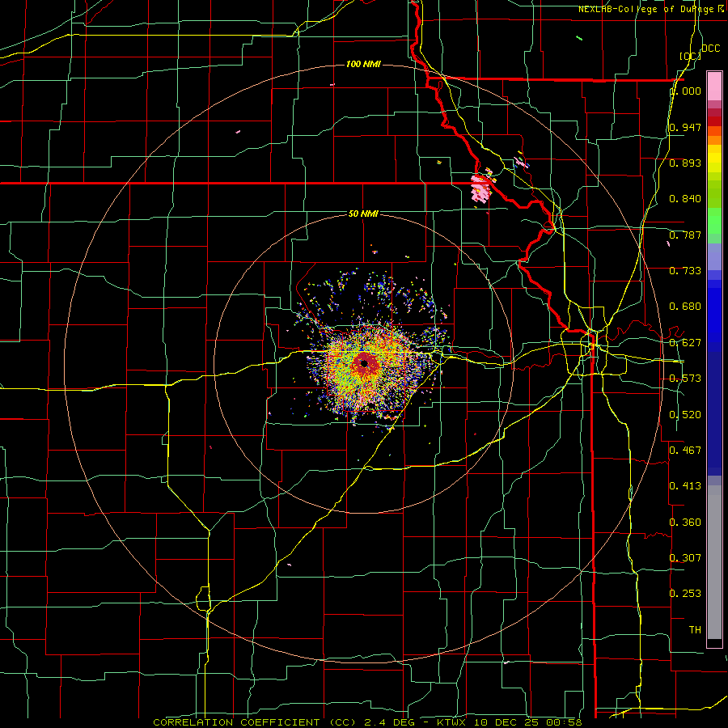728x728 pixels.
Task: Select the 0.253 legend value
Action: tap(685, 594)
